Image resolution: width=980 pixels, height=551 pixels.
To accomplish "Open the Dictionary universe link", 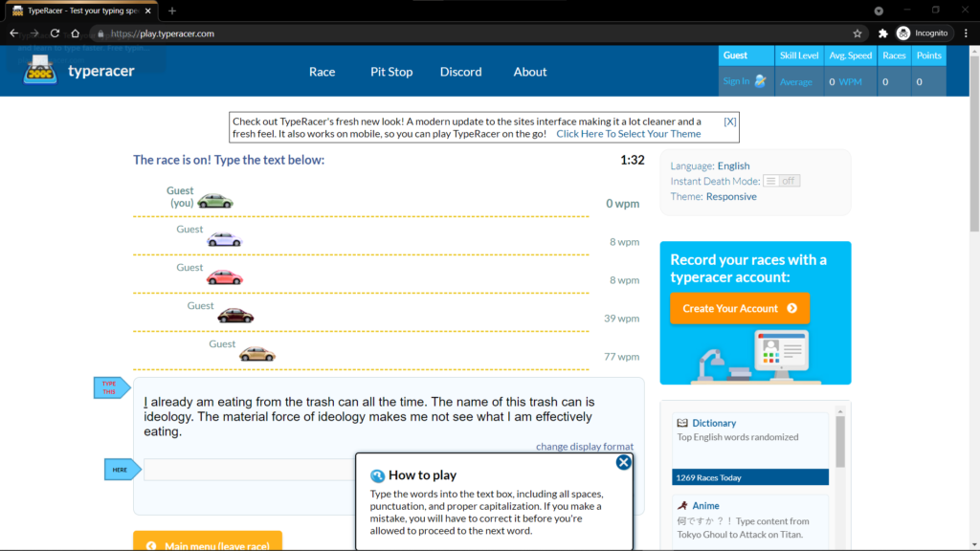I will point(714,423).
